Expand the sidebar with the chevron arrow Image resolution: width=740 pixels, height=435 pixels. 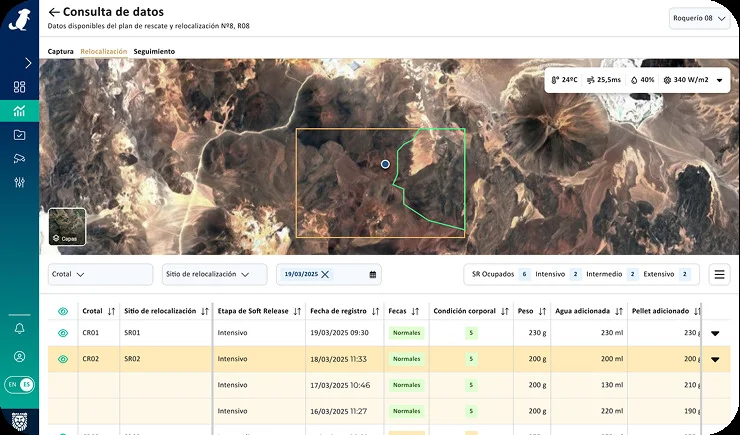28,63
